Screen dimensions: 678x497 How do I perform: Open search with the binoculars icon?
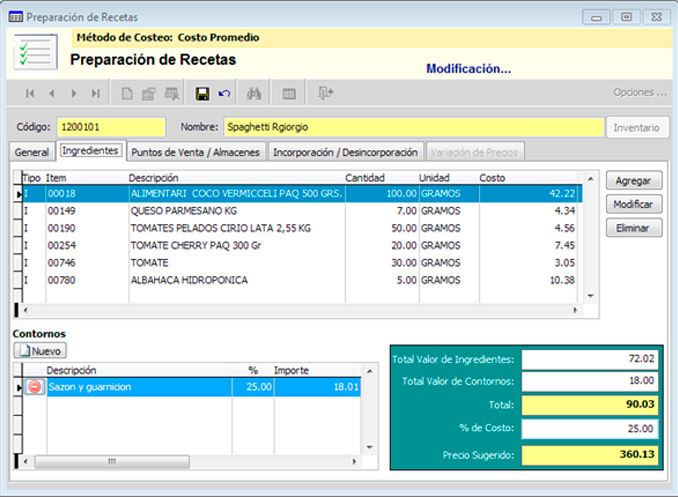[x=254, y=93]
